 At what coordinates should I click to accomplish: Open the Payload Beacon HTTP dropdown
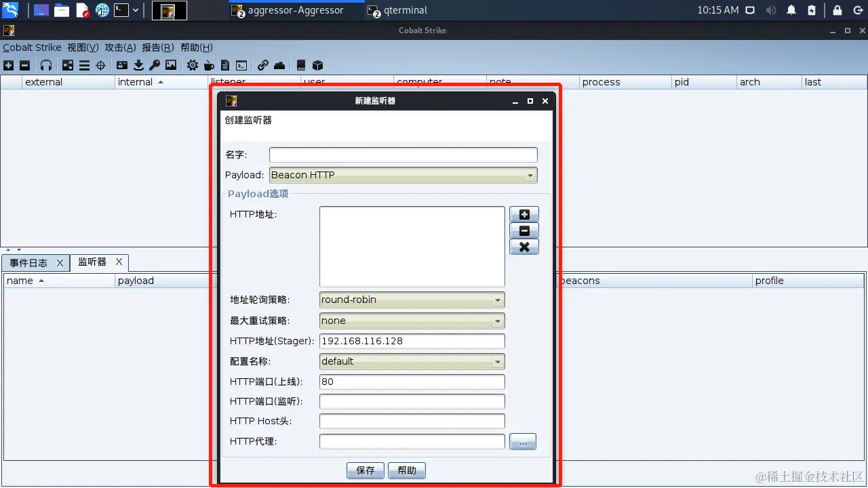click(x=403, y=175)
